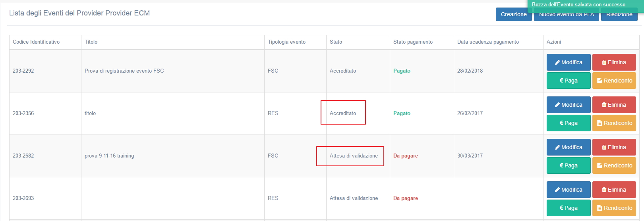Click the Codice Identificativo column header

[36, 42]
